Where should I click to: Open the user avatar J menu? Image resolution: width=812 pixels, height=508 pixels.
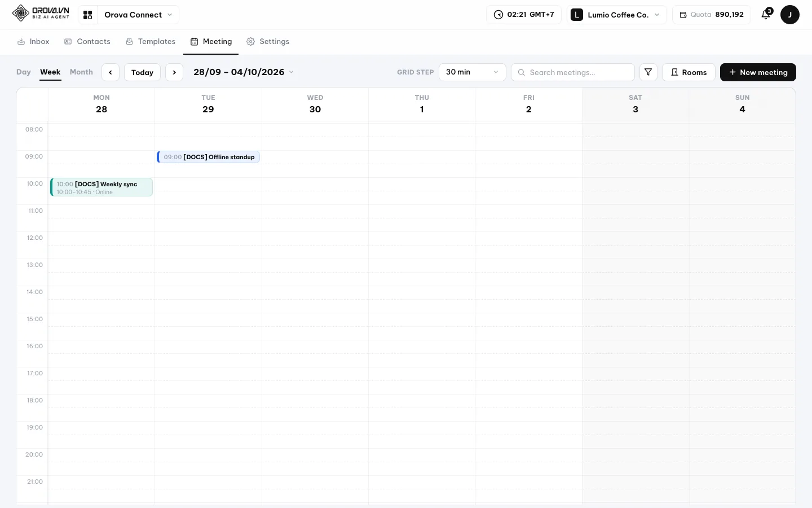pos(790,15)
